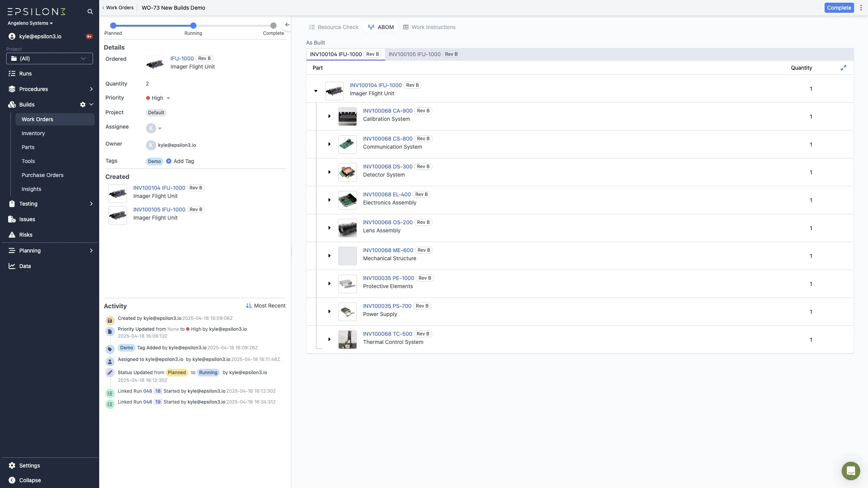Switch to the Resource Check tab

(334, 27)
